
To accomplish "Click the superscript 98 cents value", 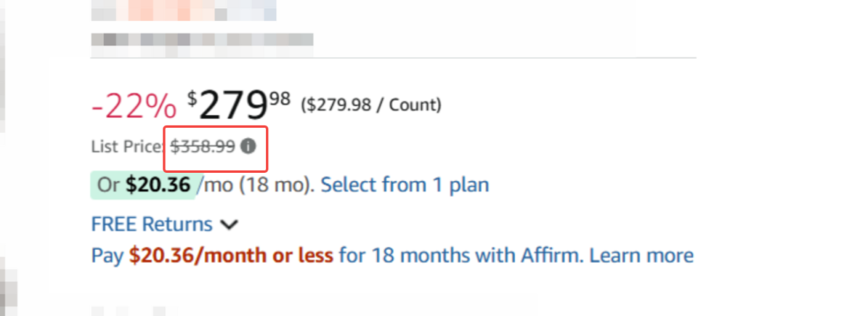I will pyautogui.click(x=280, y=99).
